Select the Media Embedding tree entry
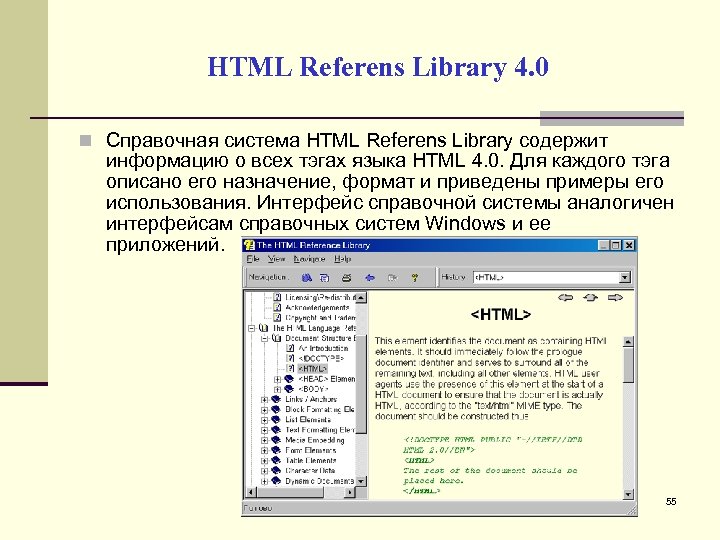The image size is (720, 540). coord(315,440)
